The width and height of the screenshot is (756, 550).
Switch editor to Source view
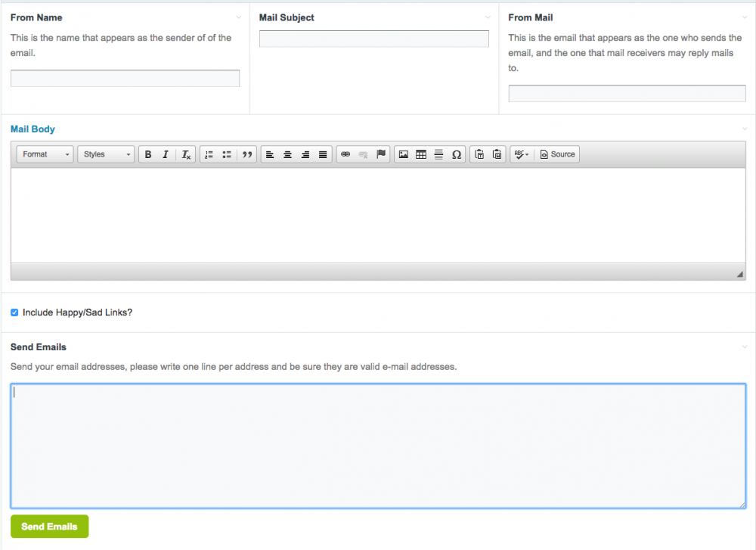[x=558, y=154]
